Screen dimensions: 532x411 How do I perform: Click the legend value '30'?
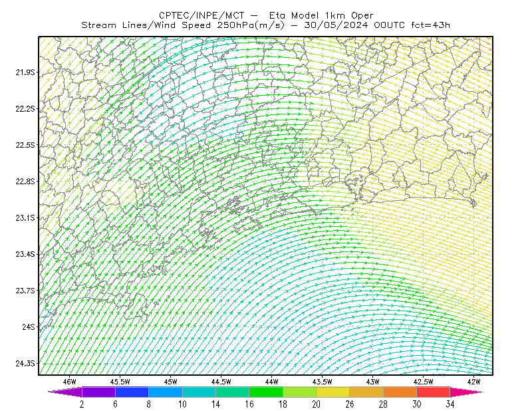(417, 404)
